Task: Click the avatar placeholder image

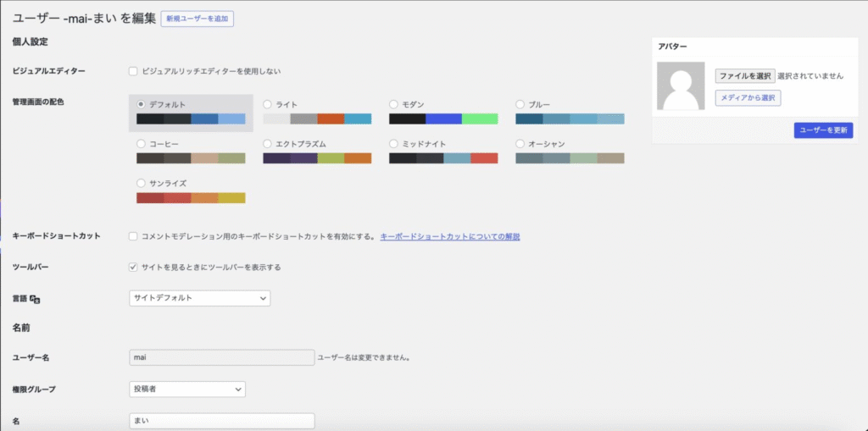Action: tap(681, 86)
